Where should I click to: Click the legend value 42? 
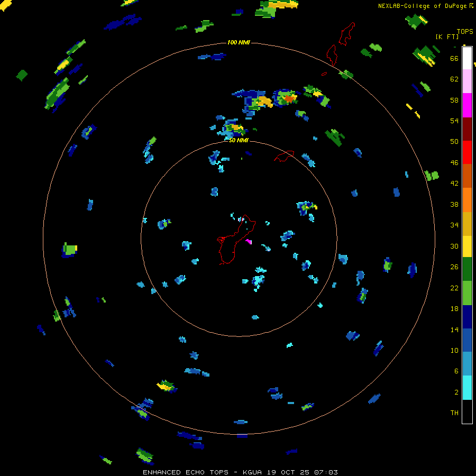(x=454, y=183)
